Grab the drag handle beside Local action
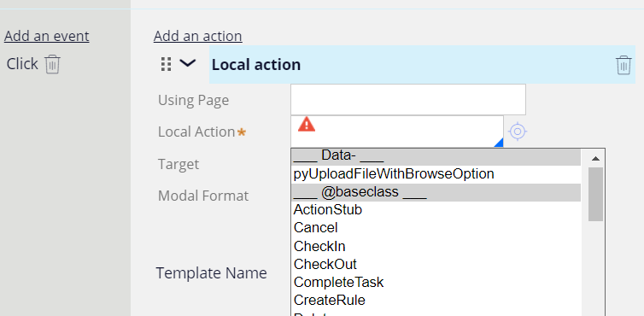Image resolution: width=644 pixels, height=316 pixels. pos(166,64)
